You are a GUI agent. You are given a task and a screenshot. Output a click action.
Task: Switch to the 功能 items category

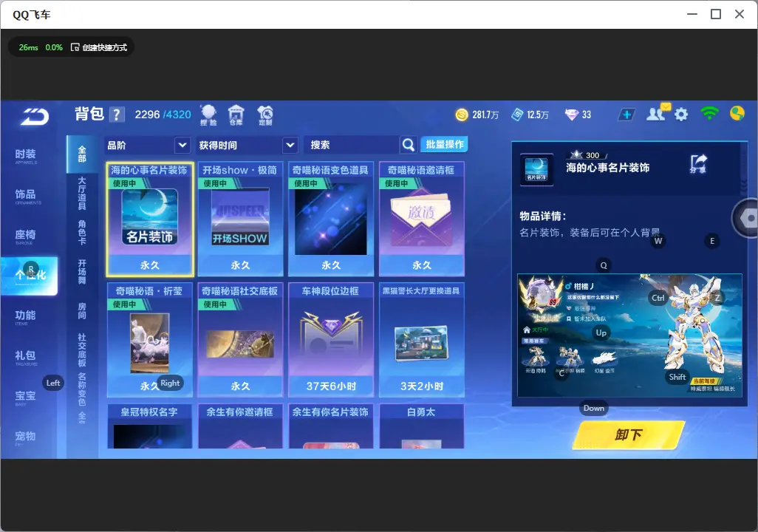[26, 317]
